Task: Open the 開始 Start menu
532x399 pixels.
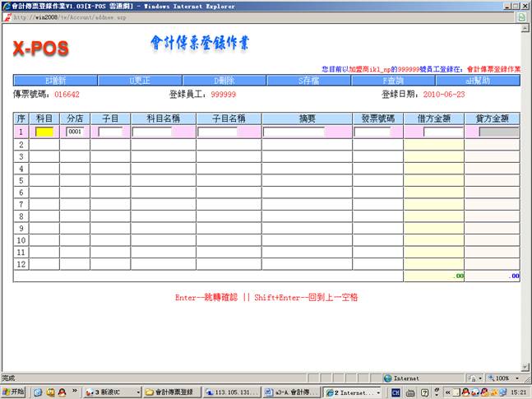Action: tap(14, 392)
